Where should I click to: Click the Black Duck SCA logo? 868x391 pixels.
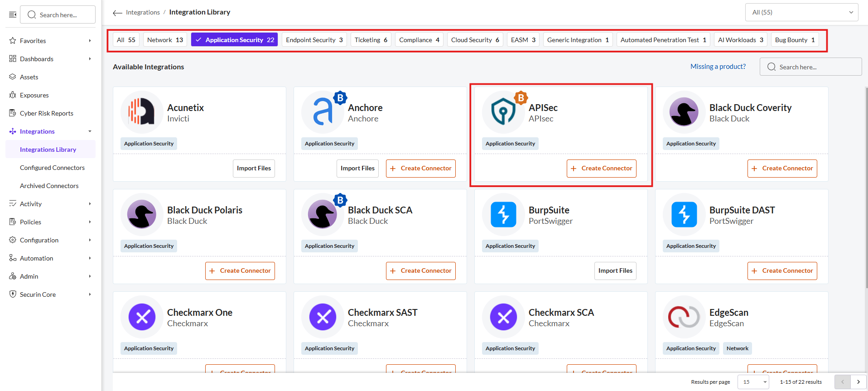point(323,214)
